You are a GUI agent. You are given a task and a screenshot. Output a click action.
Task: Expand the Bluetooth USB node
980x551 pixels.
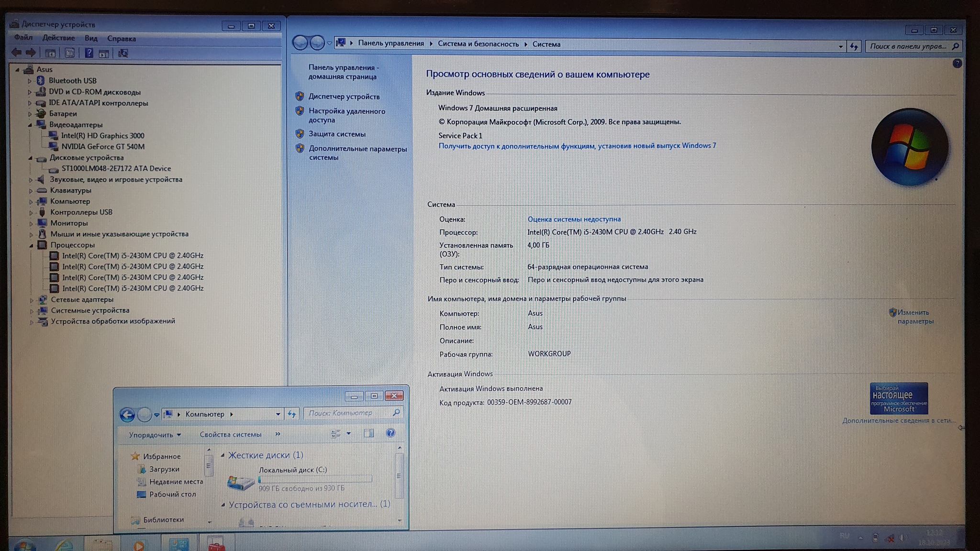pyautogui.click(x=30, y=81)
